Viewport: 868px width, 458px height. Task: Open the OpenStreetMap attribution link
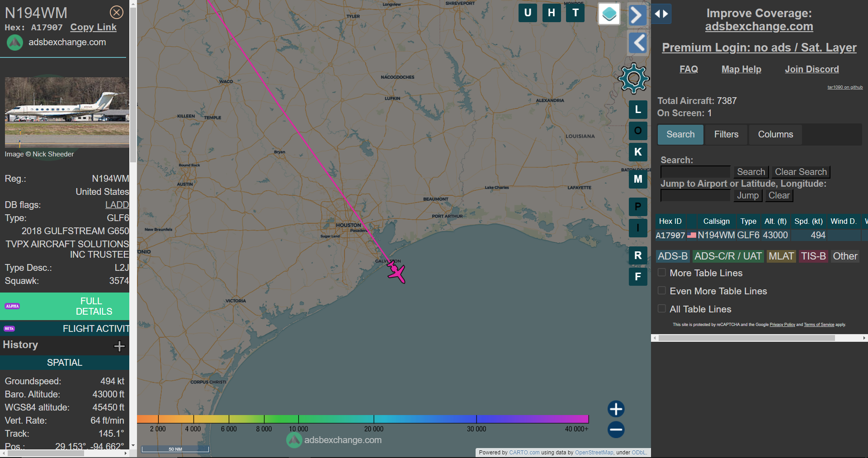[x=594, y=452]
